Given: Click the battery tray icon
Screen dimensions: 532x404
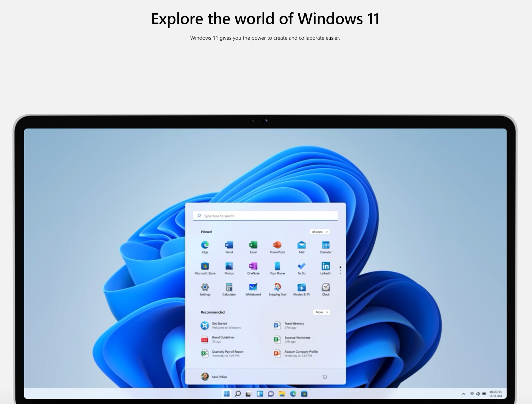Looking at the screenshot, I should 484,394.
